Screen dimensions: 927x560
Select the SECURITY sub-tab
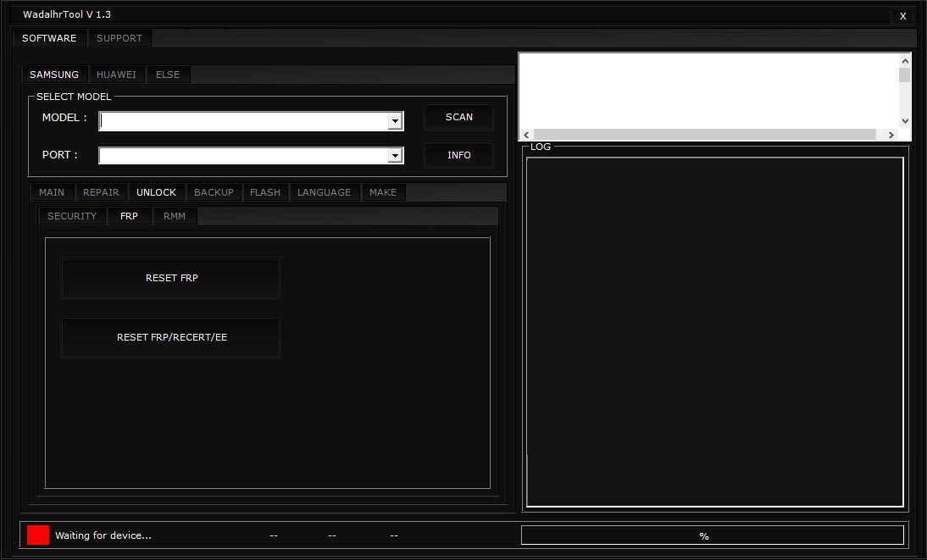tap(72, 216)
